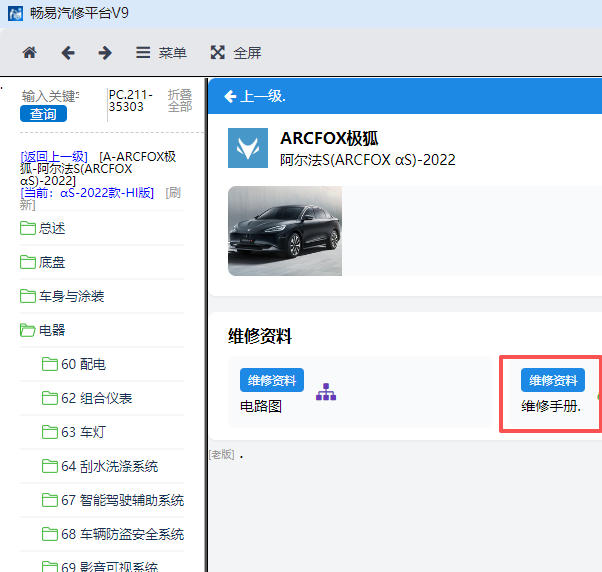Click the 老版 old version link
602x572 pixels.
tap(222, 455)
